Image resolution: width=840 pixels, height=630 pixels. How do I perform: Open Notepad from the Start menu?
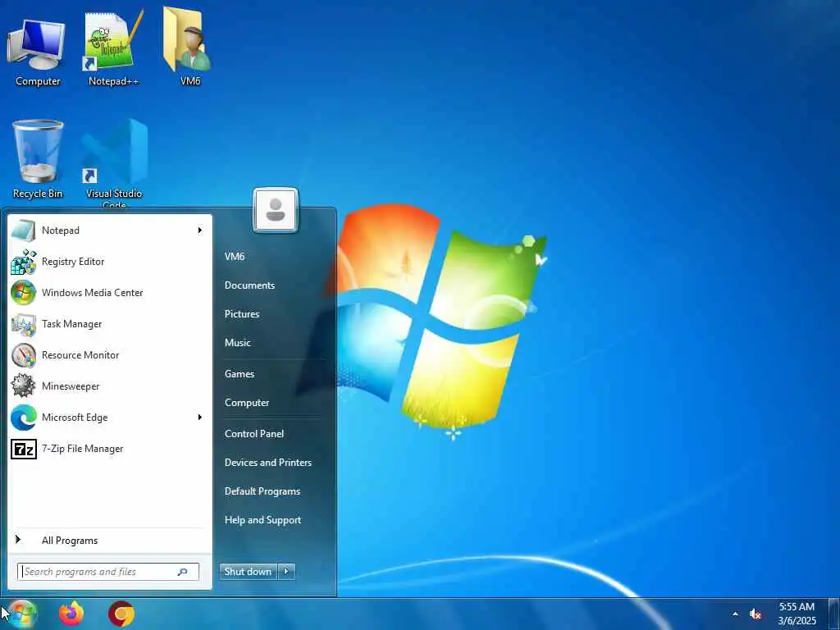[110, 231]
